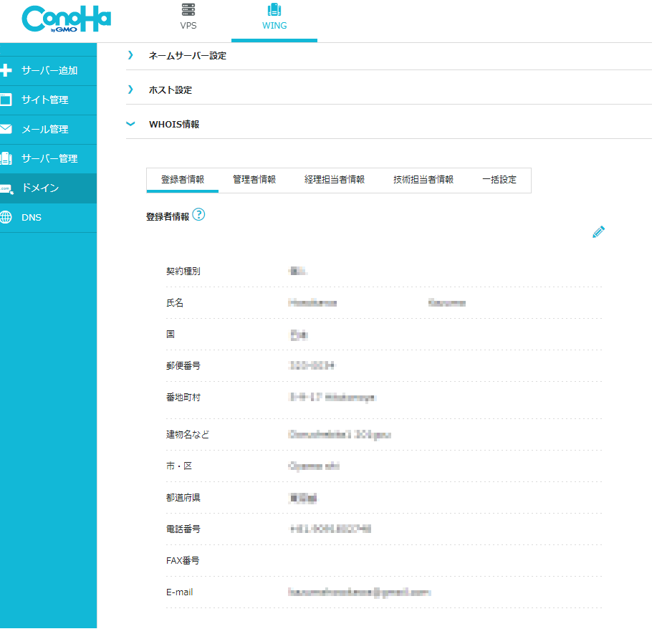662x644 pixels.
Task: Select the 登録者情報 tab
Action: pos(183,180)
